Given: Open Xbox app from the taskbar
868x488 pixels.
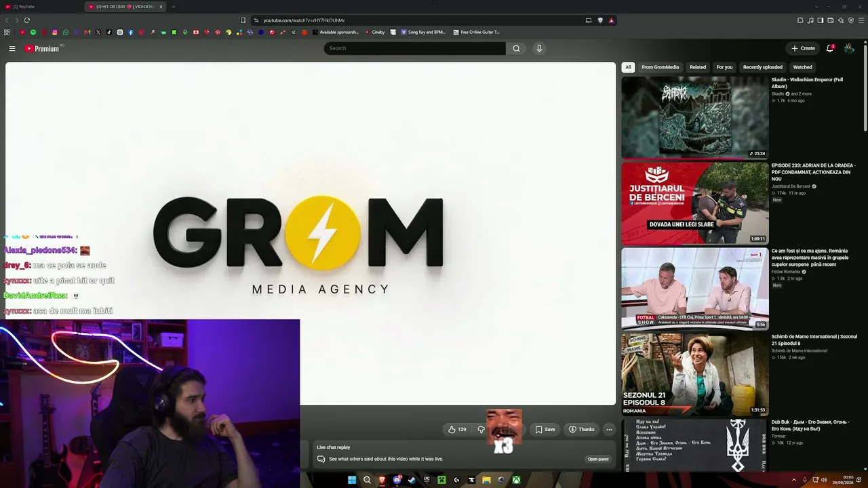Looking at the screenshot, I should [x=516, y=480].
